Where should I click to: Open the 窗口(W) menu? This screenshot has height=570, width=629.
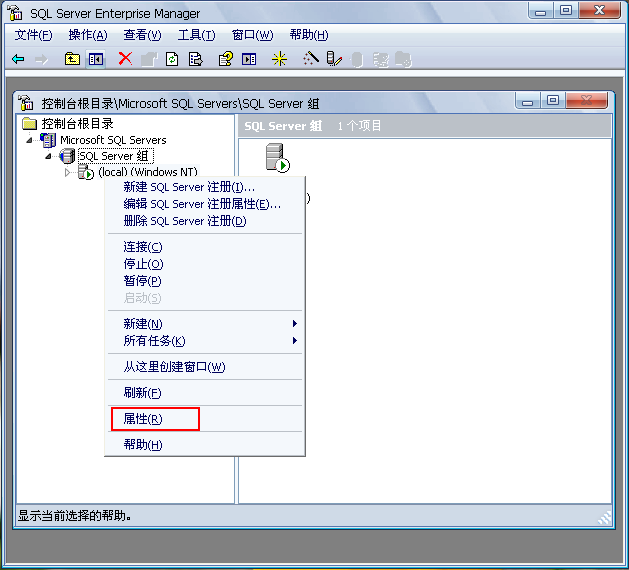coord(252,35)
